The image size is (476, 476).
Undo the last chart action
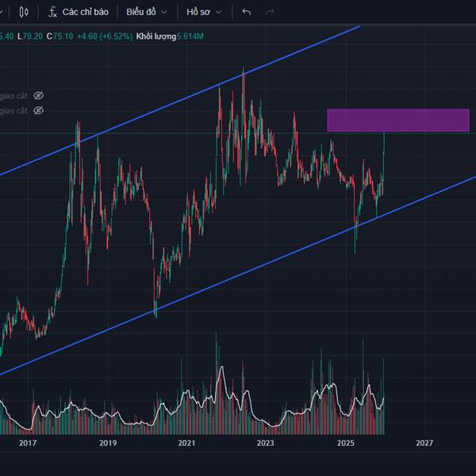point(247,12)
